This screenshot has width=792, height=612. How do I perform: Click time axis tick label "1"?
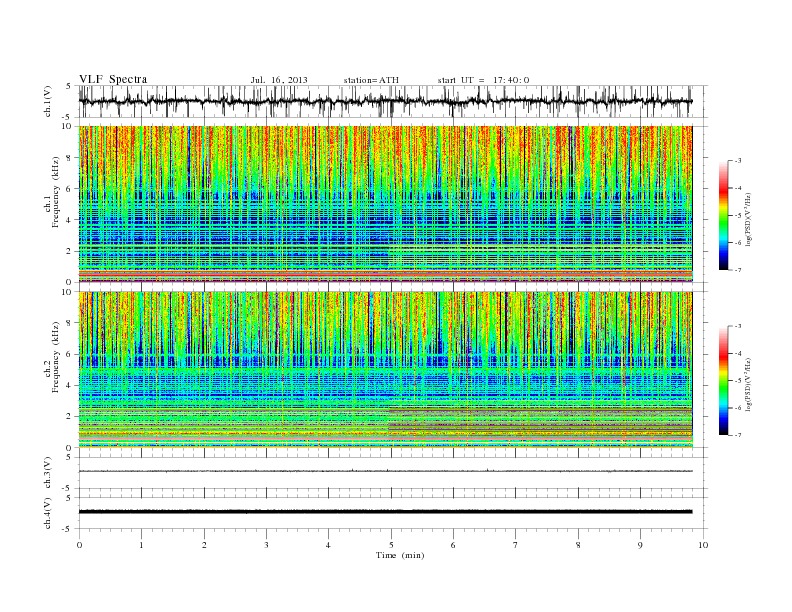tap(141, 545)
